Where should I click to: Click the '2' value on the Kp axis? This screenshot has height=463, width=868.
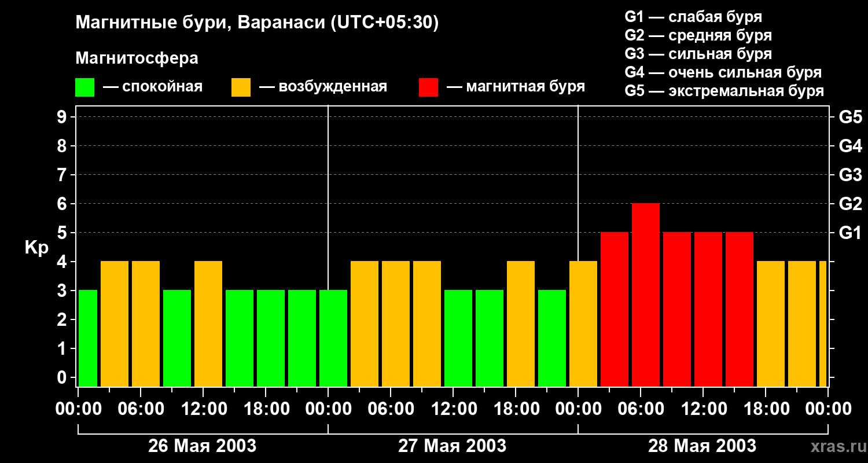coord(62,319)
